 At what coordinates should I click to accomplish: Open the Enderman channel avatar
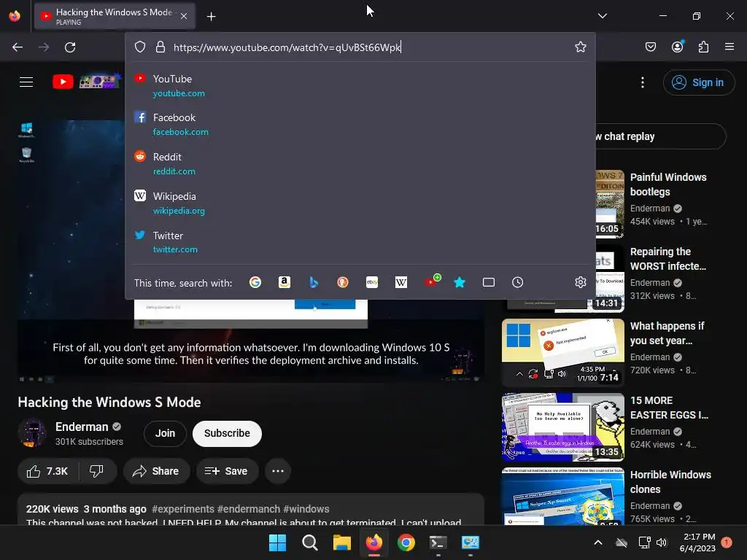32,433
